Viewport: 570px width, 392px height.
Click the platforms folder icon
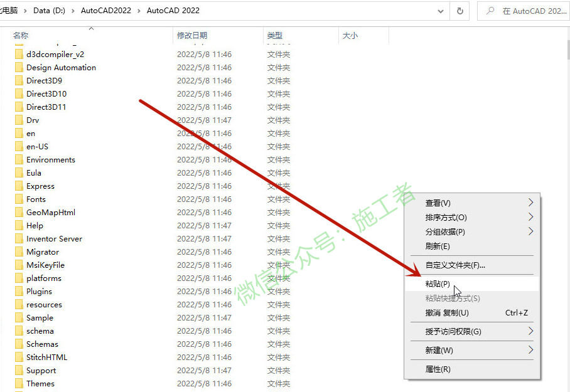(x=19, y=278)
